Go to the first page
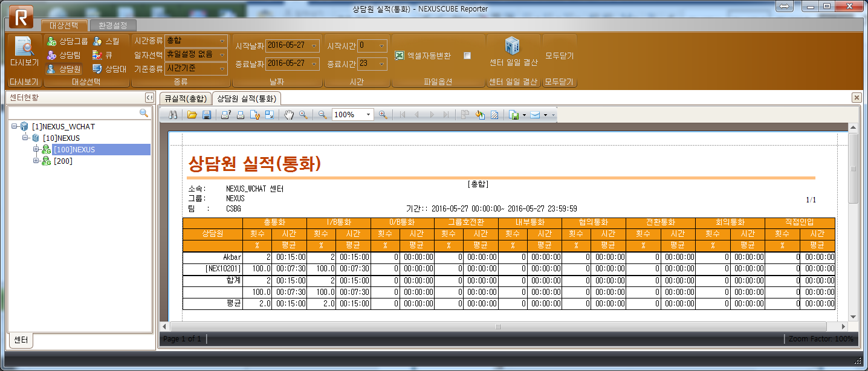This screenshot has width=868, height=371. [x=402, y=115]
